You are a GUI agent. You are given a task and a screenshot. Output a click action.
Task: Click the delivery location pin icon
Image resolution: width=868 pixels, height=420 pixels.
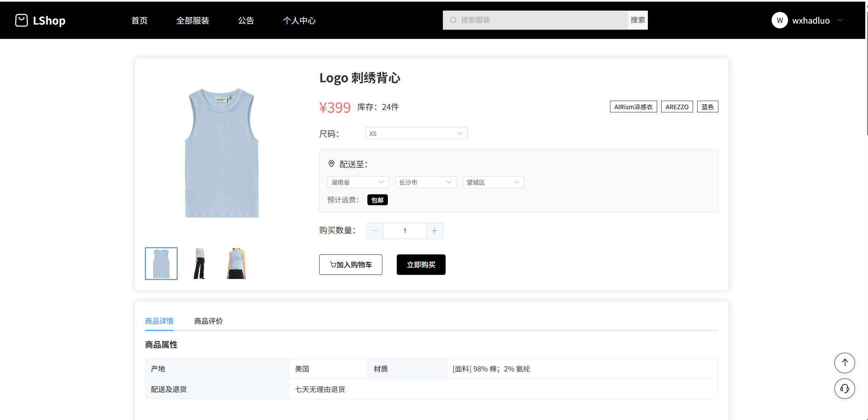331,164
